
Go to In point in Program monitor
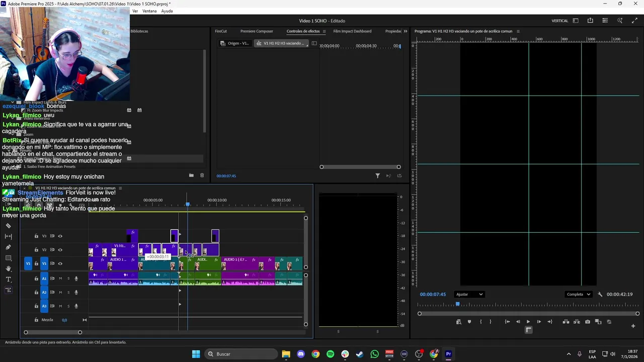(507, 322)
